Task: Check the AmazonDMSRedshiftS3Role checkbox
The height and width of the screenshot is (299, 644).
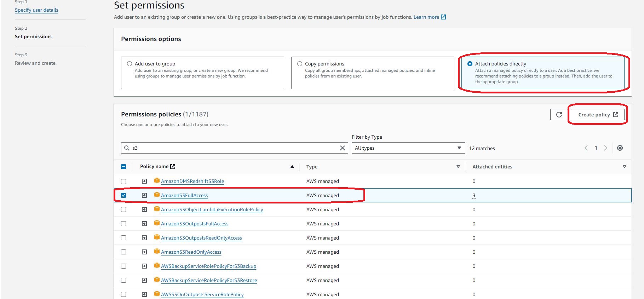Action: 123,181
